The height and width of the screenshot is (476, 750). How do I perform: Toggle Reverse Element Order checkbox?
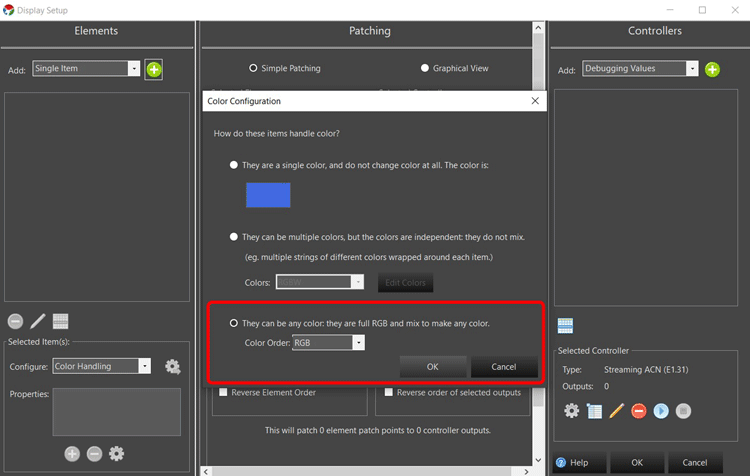[x=223, y=392]
